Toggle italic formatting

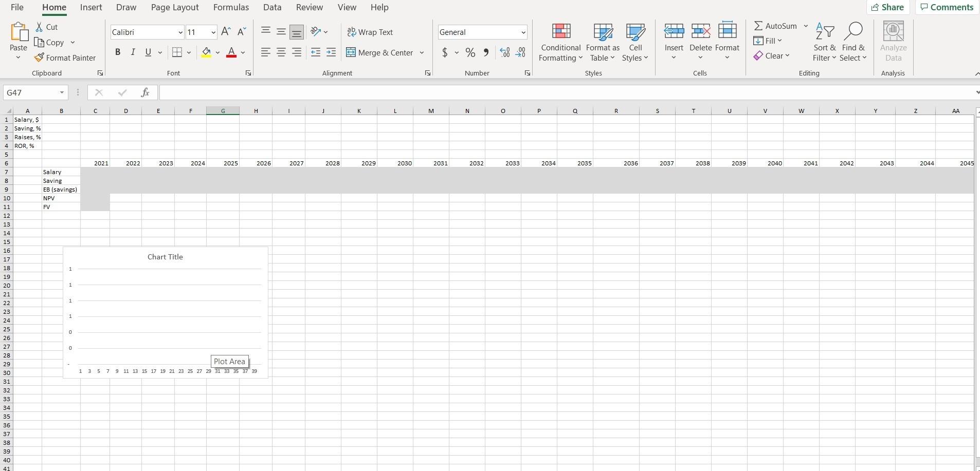[133, 52]
